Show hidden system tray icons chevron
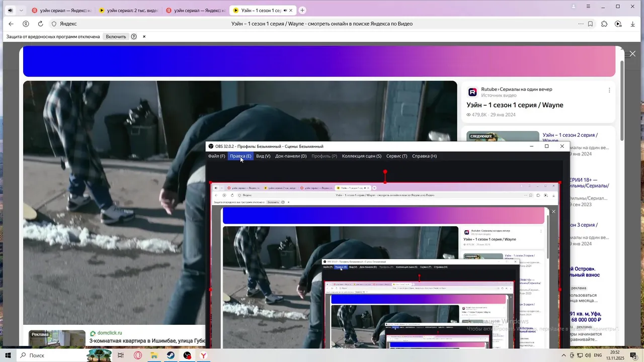 tap(563, 355)
